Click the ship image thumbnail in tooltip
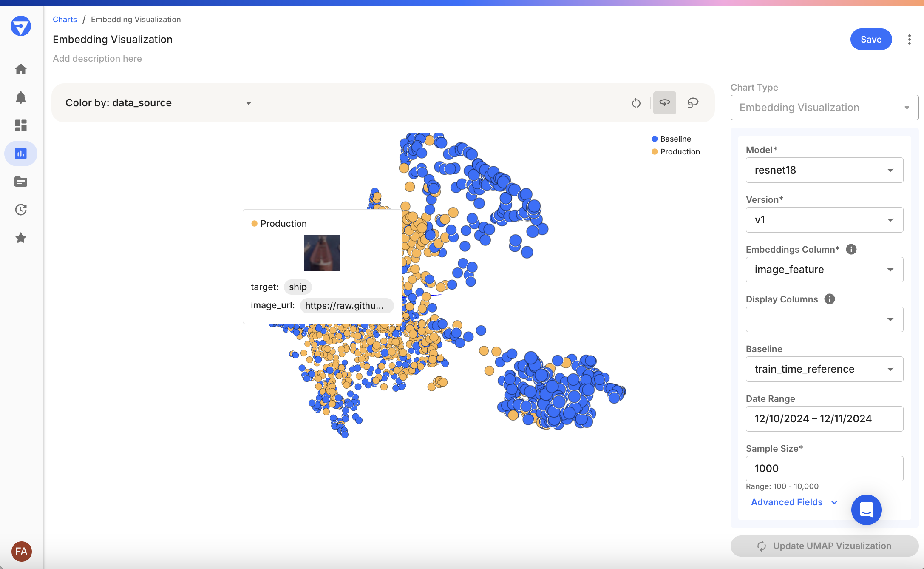This screenshot has height=569, width=924. 322,253
